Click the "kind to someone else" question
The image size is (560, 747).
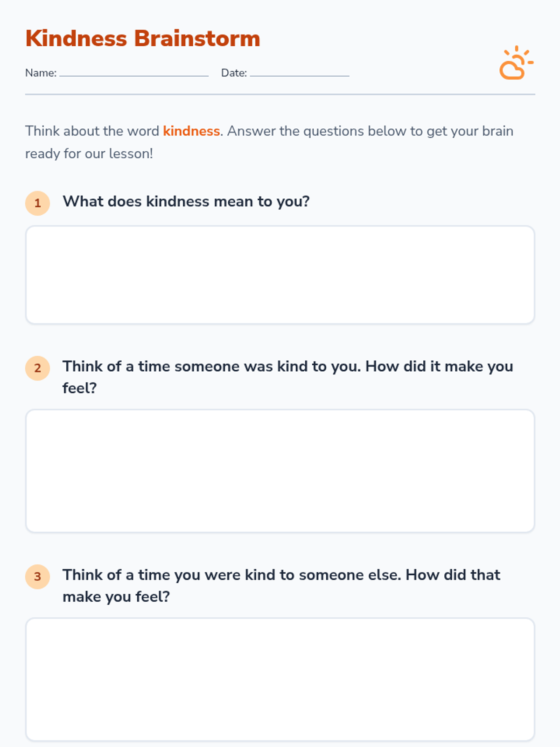(x=281, y=575)
